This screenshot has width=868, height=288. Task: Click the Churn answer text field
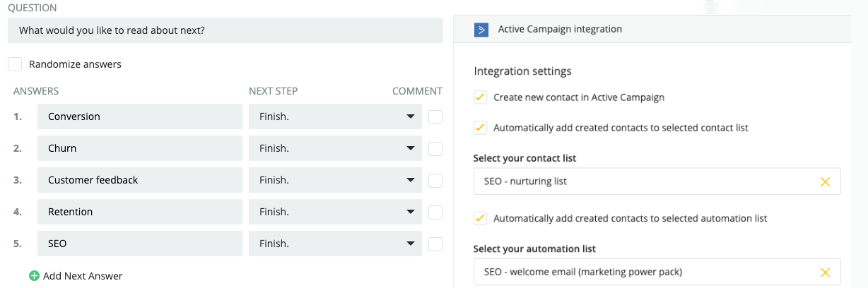(139, 148)
